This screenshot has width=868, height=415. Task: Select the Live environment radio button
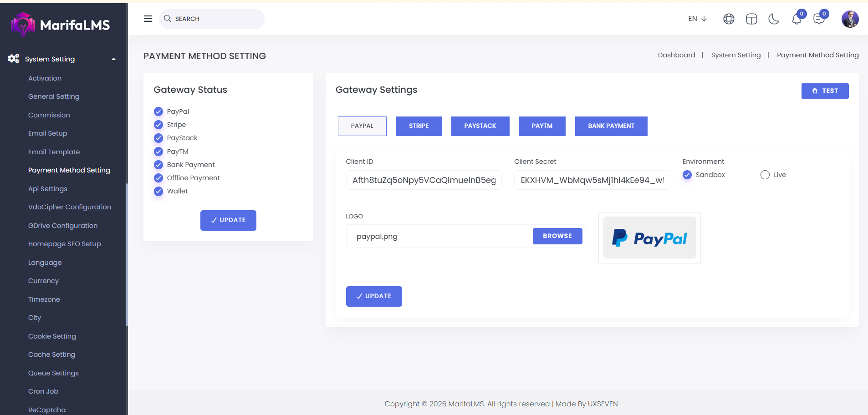pos(765,175)
